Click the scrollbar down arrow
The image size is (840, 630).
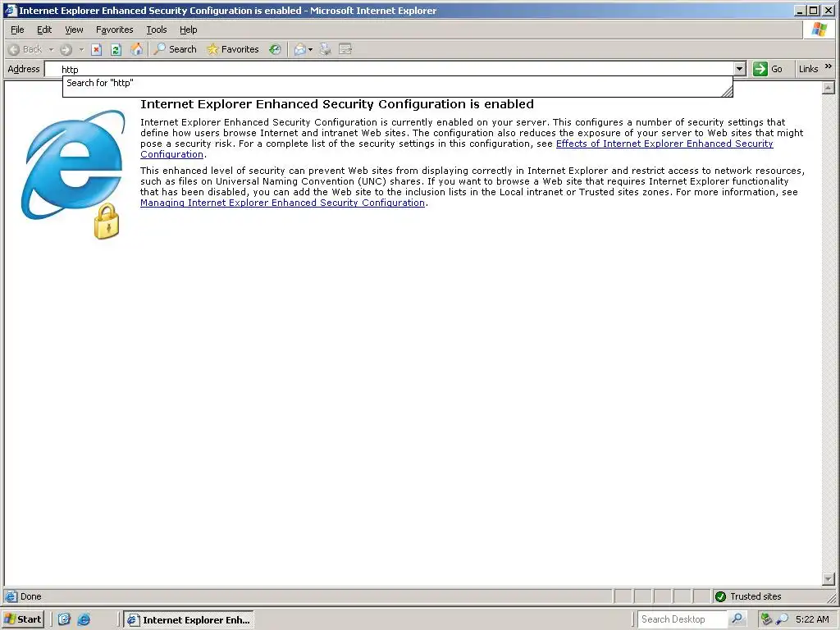tap(829, 579)
